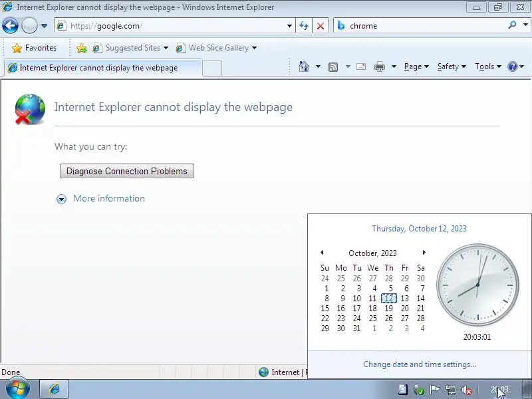
Task: Click the muted volume tray icon
Action: [x=467, y=390]
